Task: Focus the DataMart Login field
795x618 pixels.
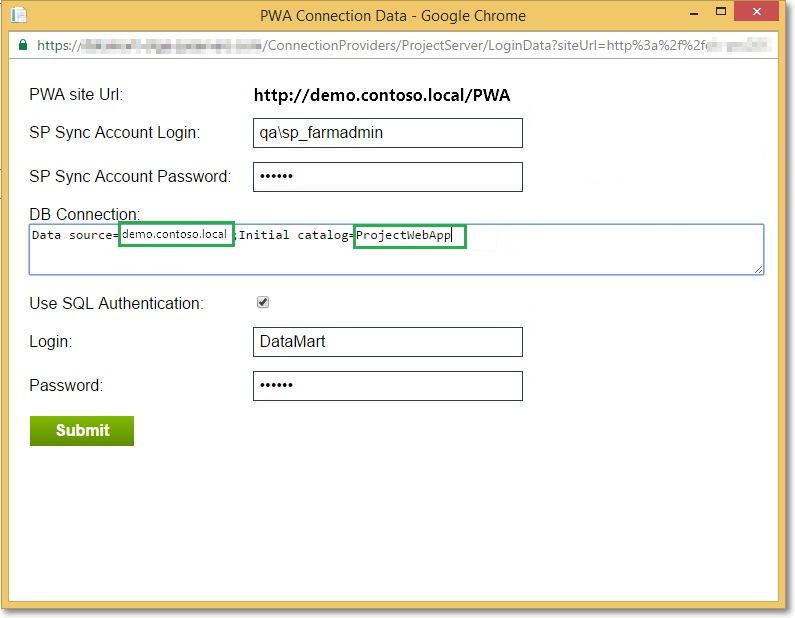Action: pyautogui.click(x=387, y=342)
